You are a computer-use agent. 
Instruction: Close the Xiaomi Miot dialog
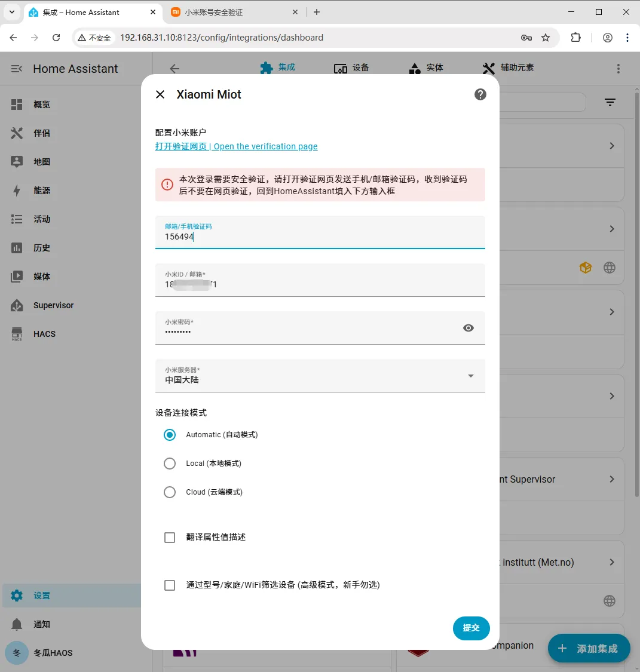[x=160, y=94]
